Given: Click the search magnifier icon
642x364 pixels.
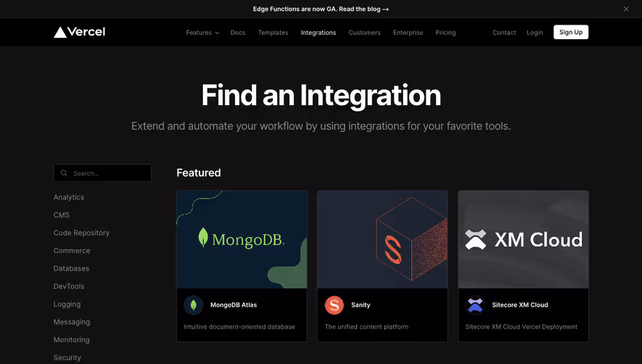Looking at the screenshot, I should [64, 173].
